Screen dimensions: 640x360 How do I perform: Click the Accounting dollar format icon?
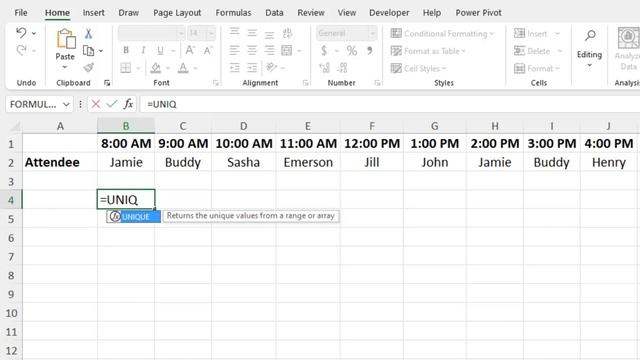coord(324,51)
